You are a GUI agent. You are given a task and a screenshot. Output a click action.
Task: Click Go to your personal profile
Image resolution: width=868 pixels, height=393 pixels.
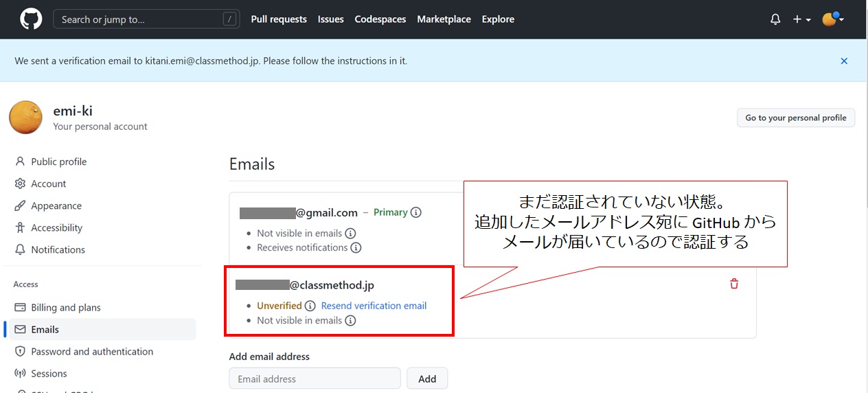(x=796, y=117)
